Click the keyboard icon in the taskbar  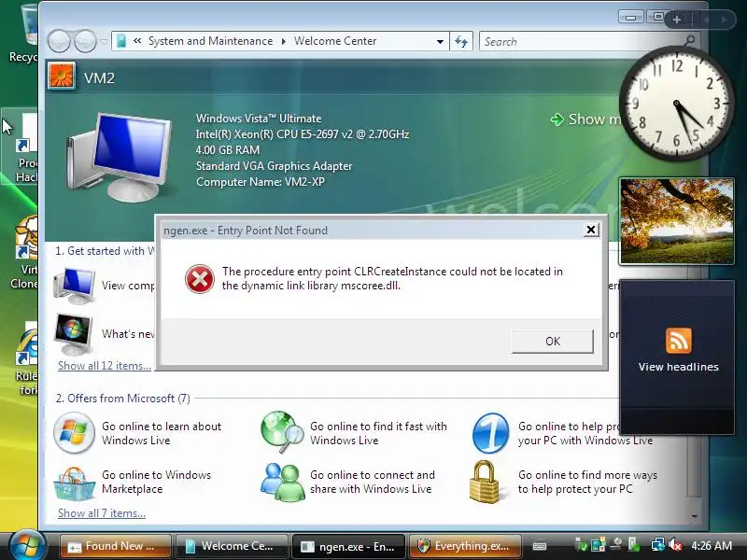[x=540, y=546]
